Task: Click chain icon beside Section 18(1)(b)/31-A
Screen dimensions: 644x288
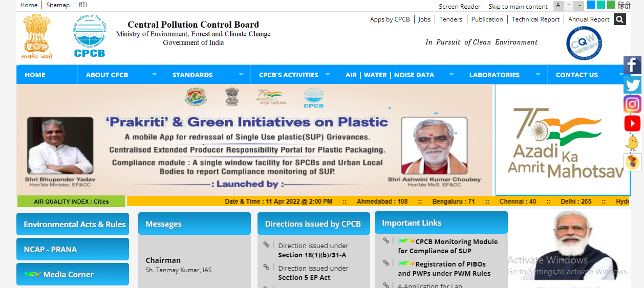Action: pos(266,245)
